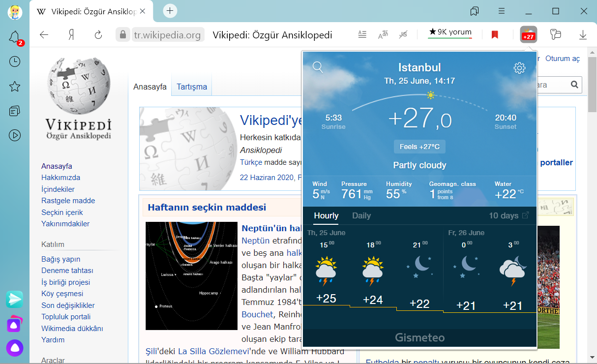Open notifications bell in sidebar

[15, 37]
